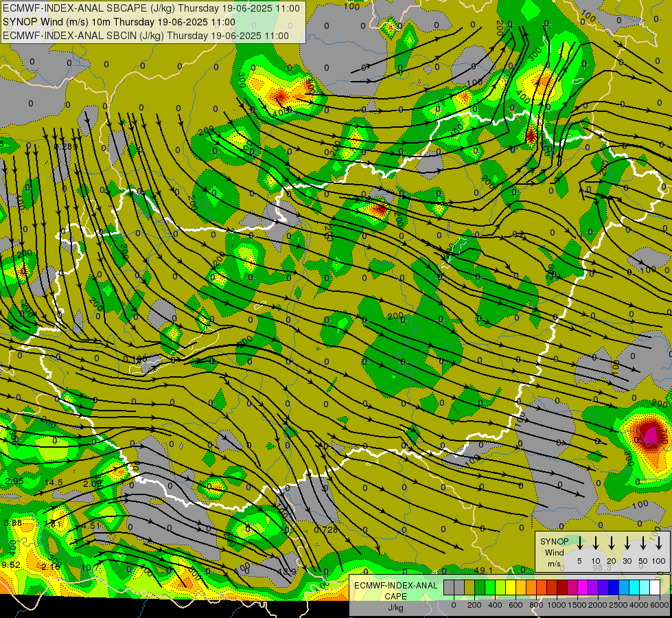672x618 pixels.
Task: Click the wind arrow for 10 m/s
Action: [x=595, y=543]
